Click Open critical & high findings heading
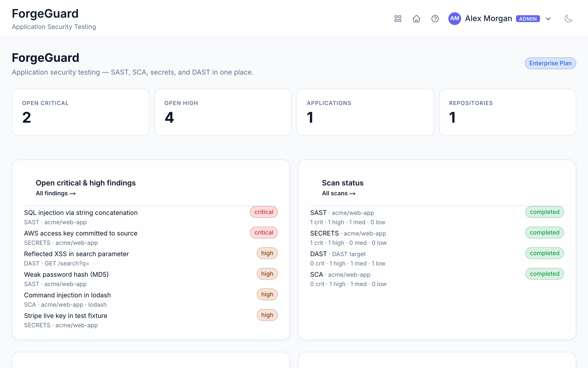Viewport: 588px width, 368px height. point(86,183)
